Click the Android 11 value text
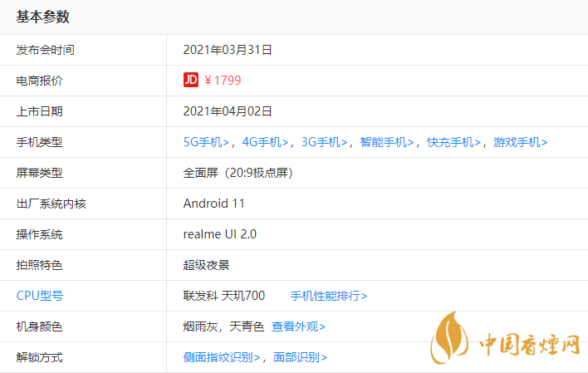The height and width of the screenshot is (373, 588). tap(213, 204)
